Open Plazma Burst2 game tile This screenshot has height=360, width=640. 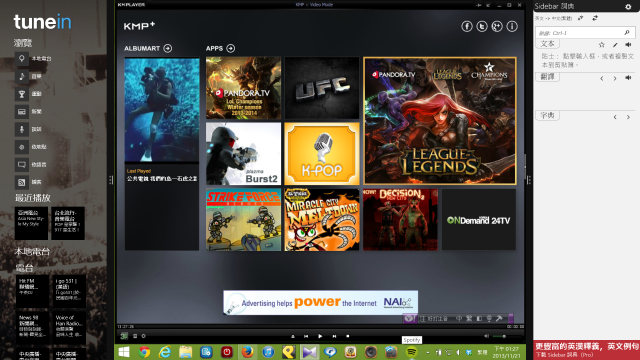tap(244, 154)
